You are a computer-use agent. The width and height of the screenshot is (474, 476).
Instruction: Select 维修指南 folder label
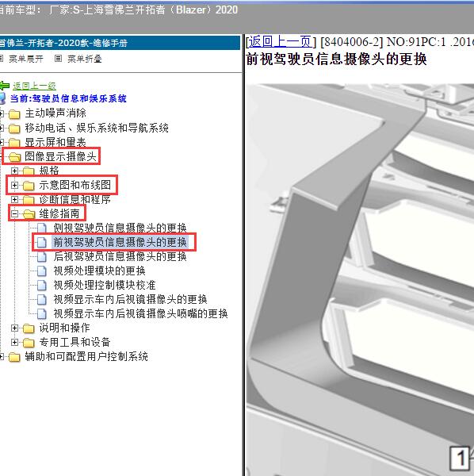(x=59, y=213)
